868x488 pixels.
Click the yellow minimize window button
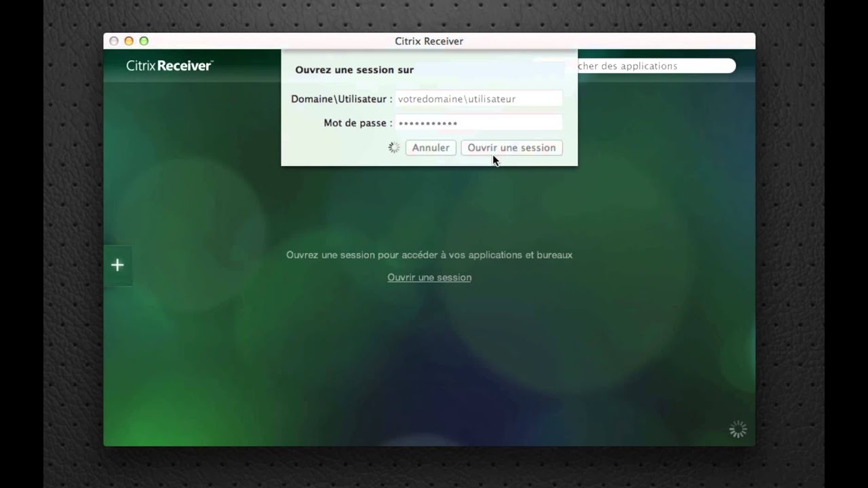(x=129, y=41)
